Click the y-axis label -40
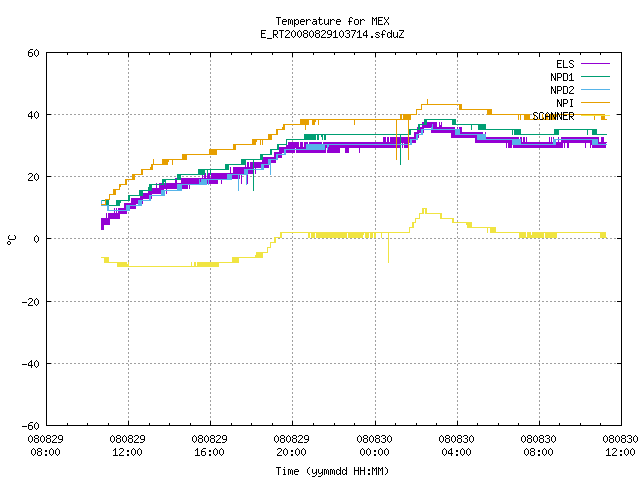The width and height of the screenshot is (640, 480). 31,364
